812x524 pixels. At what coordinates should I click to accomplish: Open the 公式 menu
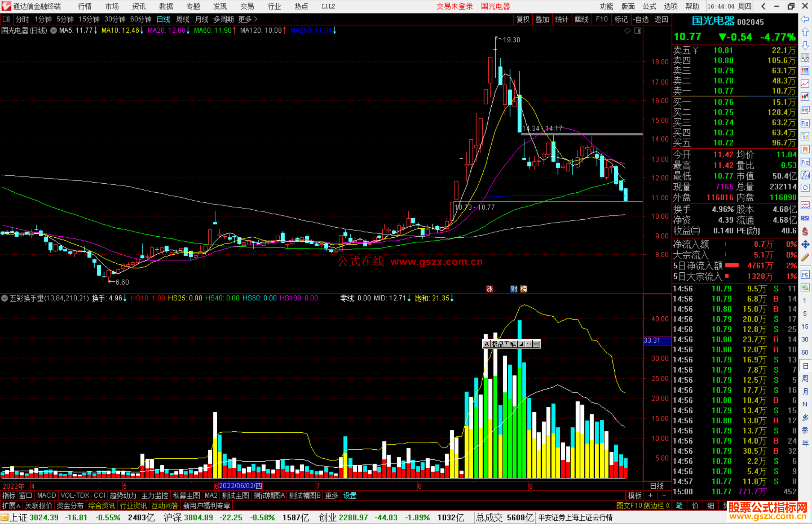coord(649,6)
